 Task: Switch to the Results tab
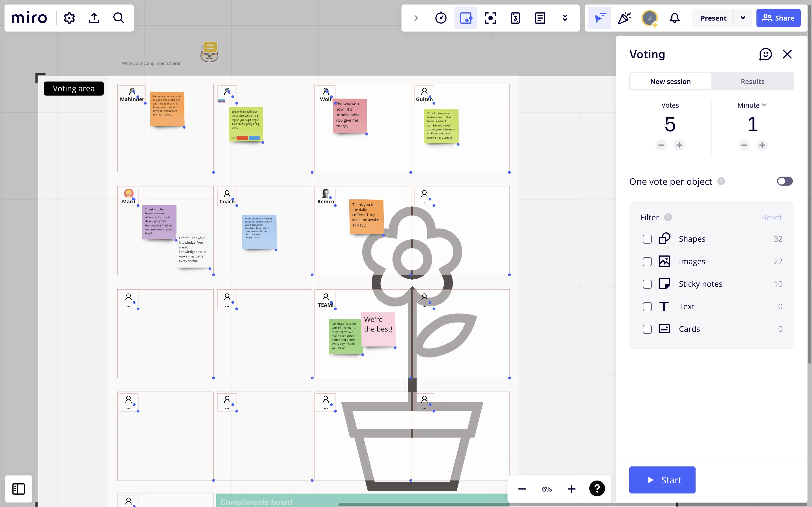[752, 81]
